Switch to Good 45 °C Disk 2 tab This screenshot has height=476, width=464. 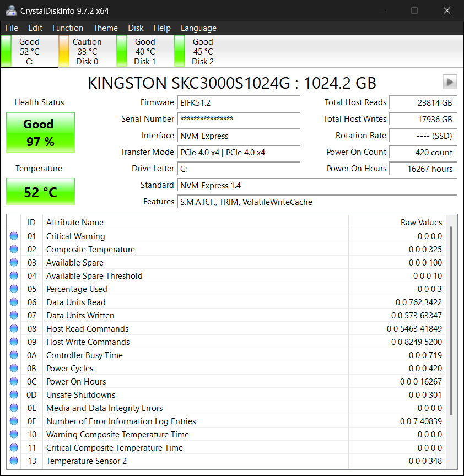203,51
